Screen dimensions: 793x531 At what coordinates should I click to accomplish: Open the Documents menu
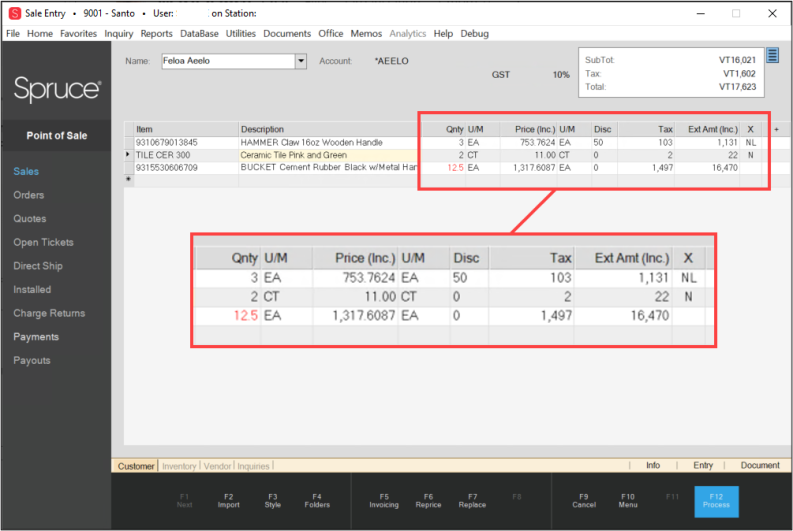[x=287, y=33]
